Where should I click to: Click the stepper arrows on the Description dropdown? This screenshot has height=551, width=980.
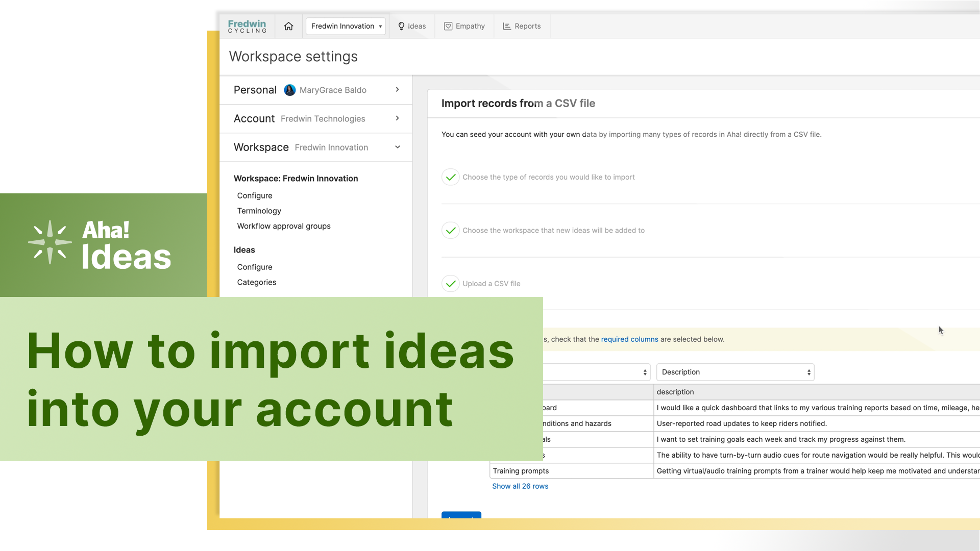(809, 372)
